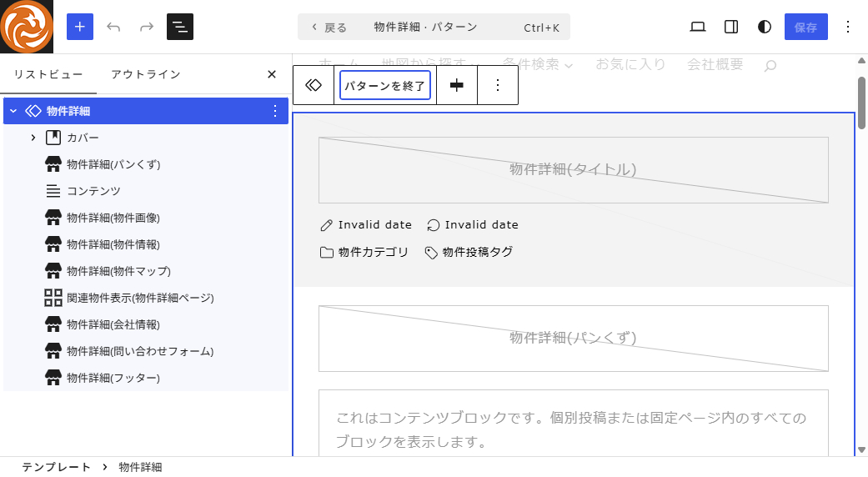This screenshot has width=868, height=477.
Task: Select the 物件詳細(パンくず) placeholder in canvas
Action: point(574,339)
